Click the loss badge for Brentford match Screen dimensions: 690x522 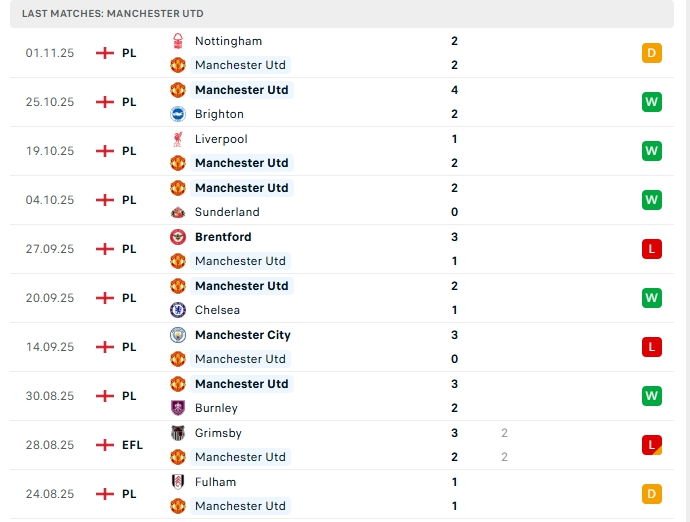click(x=652, y=249)
